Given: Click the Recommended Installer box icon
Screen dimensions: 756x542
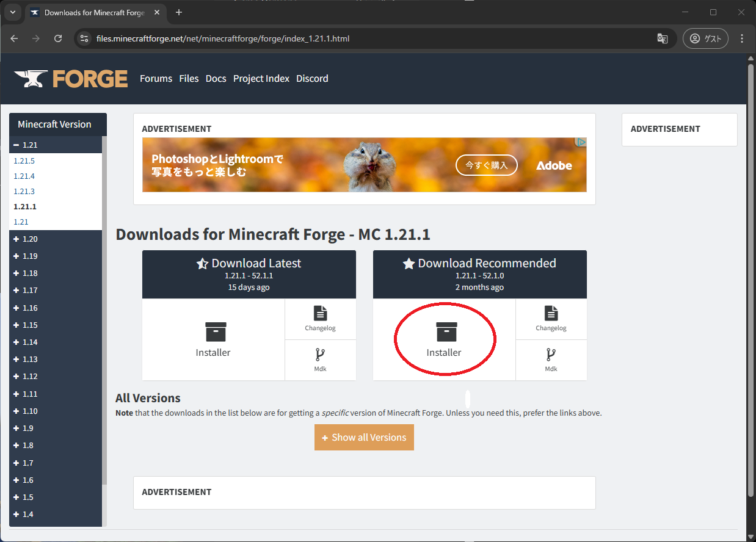Looking at the screenshot, I should 446,332.
